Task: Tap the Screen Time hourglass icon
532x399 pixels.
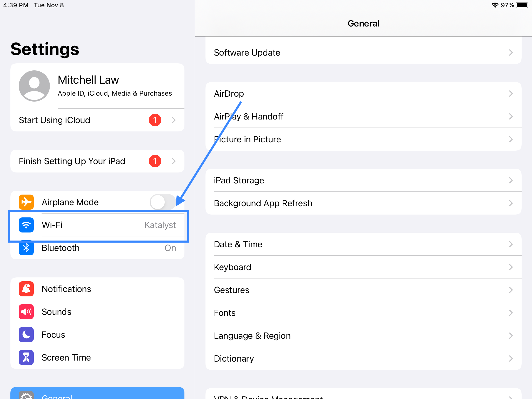Action: [x=26, y=357]
